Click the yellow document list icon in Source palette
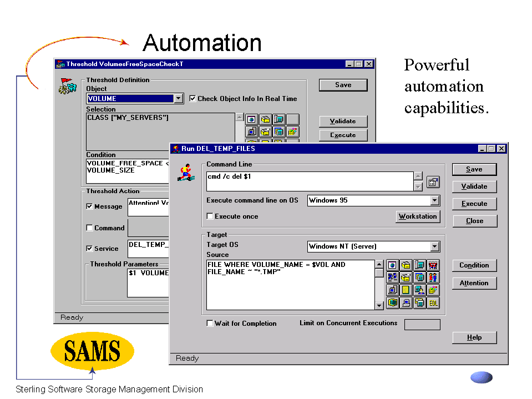 406,290
